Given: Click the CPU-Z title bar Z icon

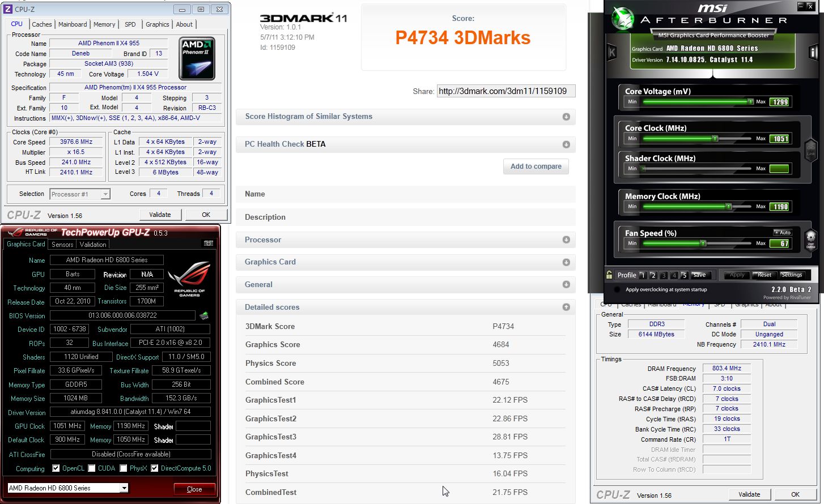Looking at the screenshot, I should tap(8, 8).
